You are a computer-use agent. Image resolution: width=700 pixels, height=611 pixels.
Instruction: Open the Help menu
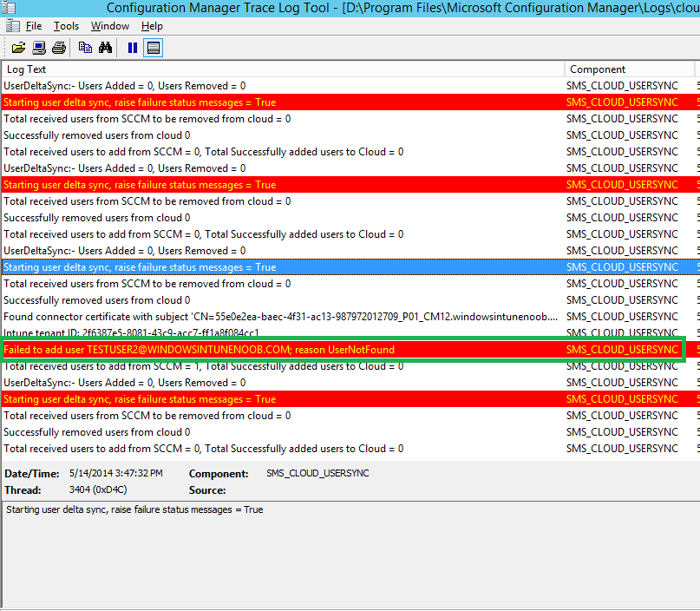(x=153, y=26)
